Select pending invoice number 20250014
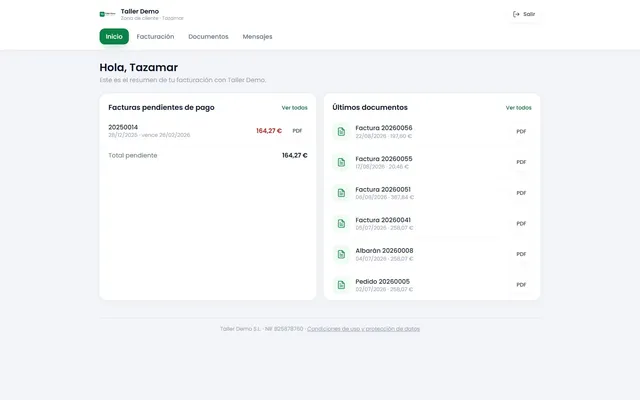640x400 pixels. pos(123,127)
